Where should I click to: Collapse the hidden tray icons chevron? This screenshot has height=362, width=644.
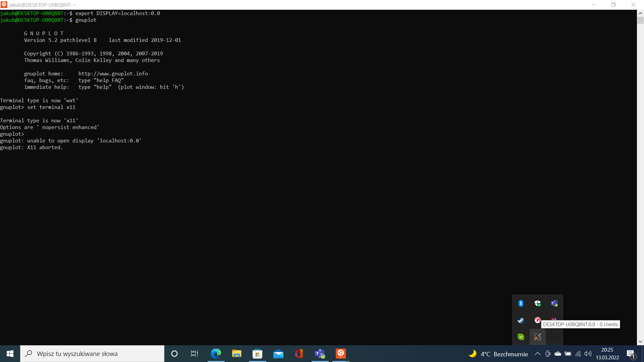point(537,354)
